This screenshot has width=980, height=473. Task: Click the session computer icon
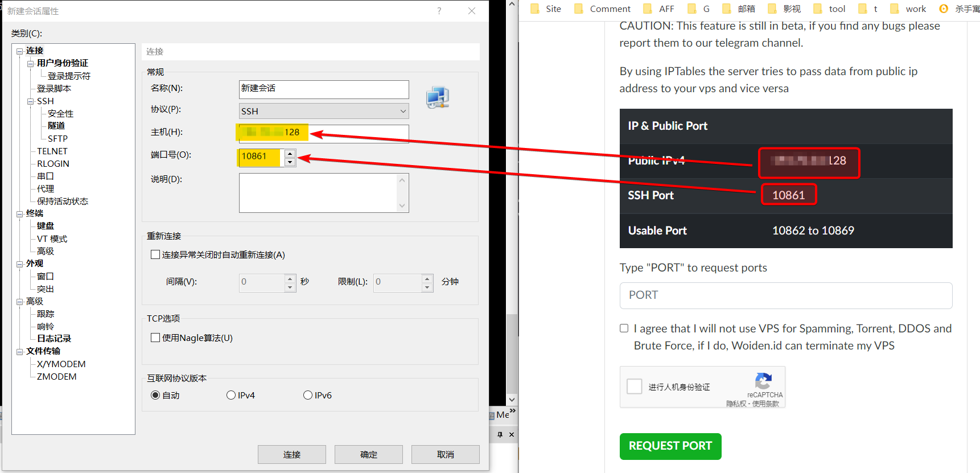pos(438,98)
